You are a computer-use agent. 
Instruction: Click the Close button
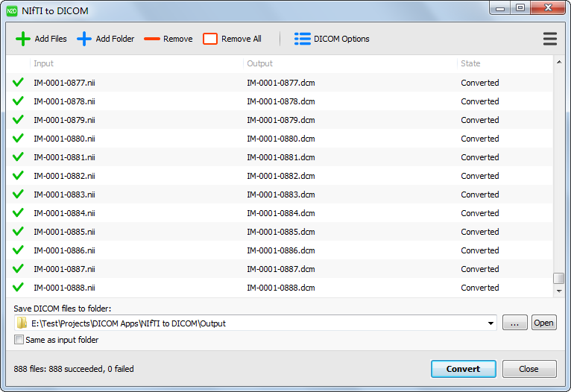pyautogui.click(x=529, y=369)
